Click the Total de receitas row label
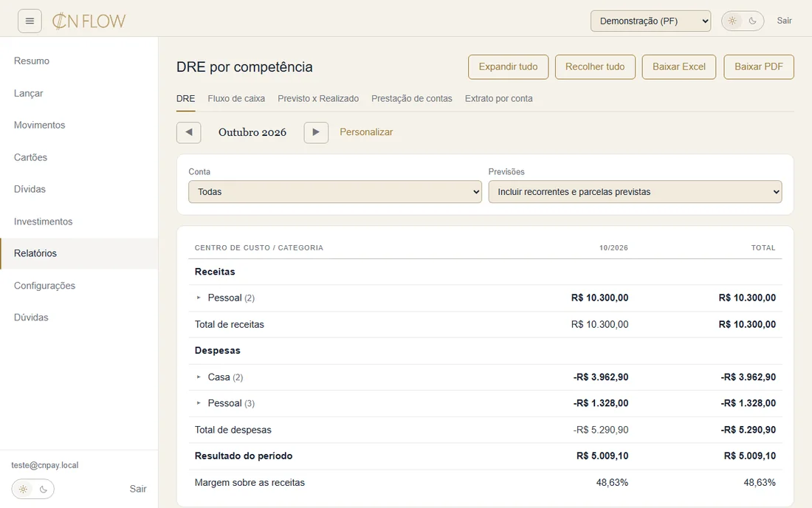The width and height of the screenshot is (812, 508). (230, 325)
